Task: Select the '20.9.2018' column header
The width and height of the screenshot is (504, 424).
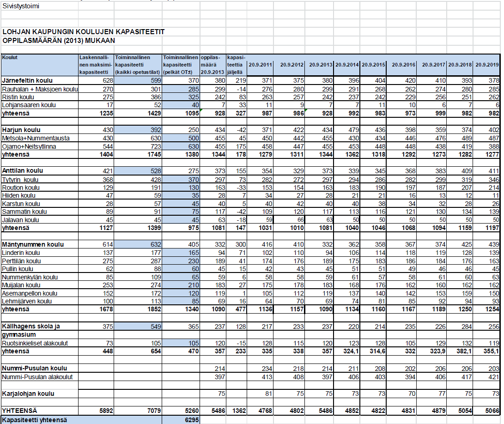Action: (460, 65)
